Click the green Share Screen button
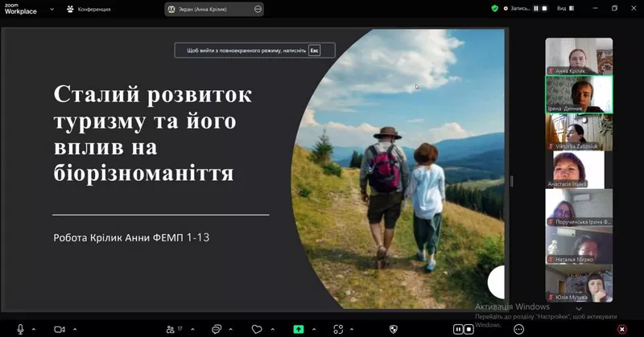Image resolution: width=644 pixels, height=337 pixels. coord(299,329)
